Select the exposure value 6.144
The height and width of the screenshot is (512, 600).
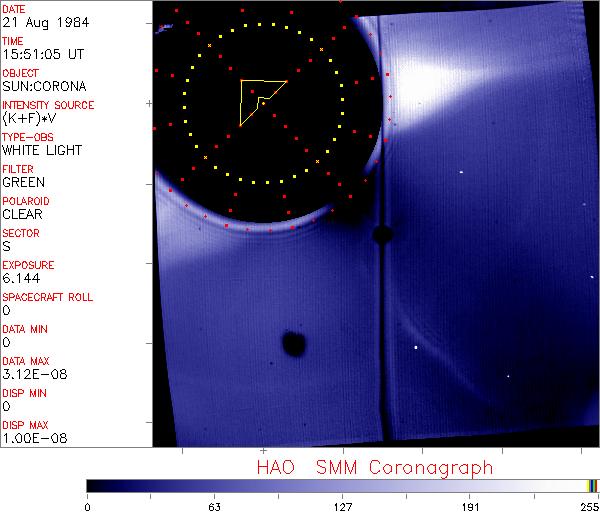click(21, 278)
